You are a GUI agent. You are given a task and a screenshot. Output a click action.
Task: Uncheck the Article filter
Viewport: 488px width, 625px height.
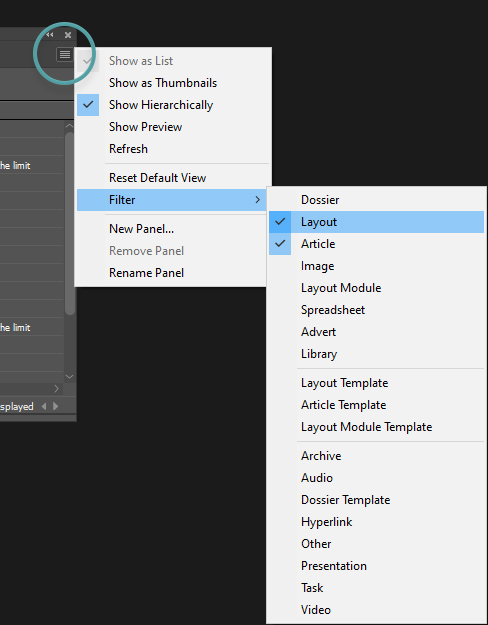point(376,244)
